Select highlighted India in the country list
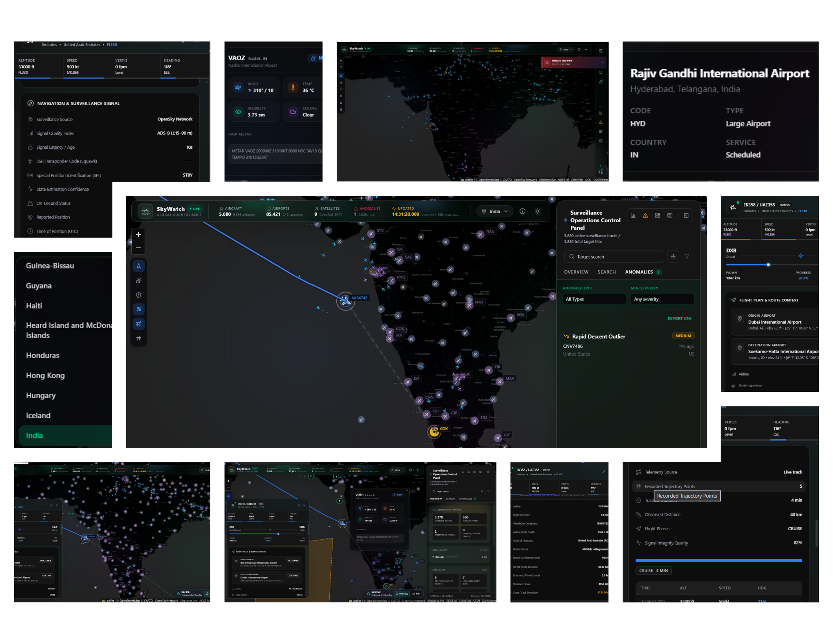 tap(65, 436)
